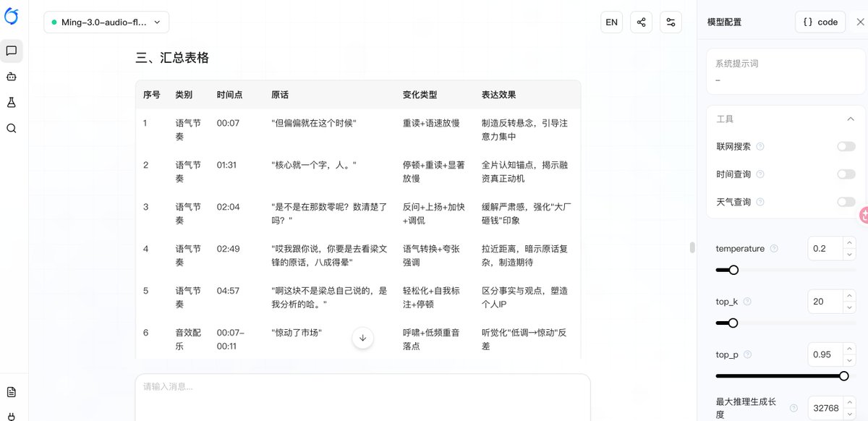Toggle the 天气查询 switch

tap(846, 202)
